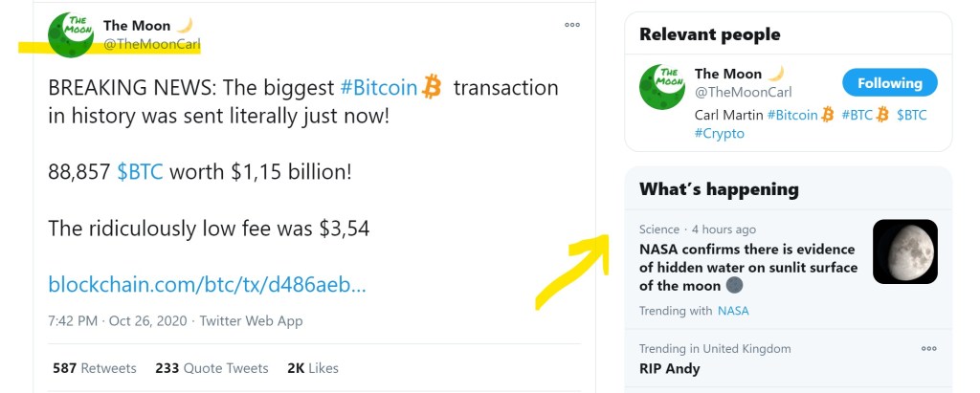The height and width of the screenshot is (393, 980).
Task: View the 233 Quote Tweets list
Action: point(212,368)
